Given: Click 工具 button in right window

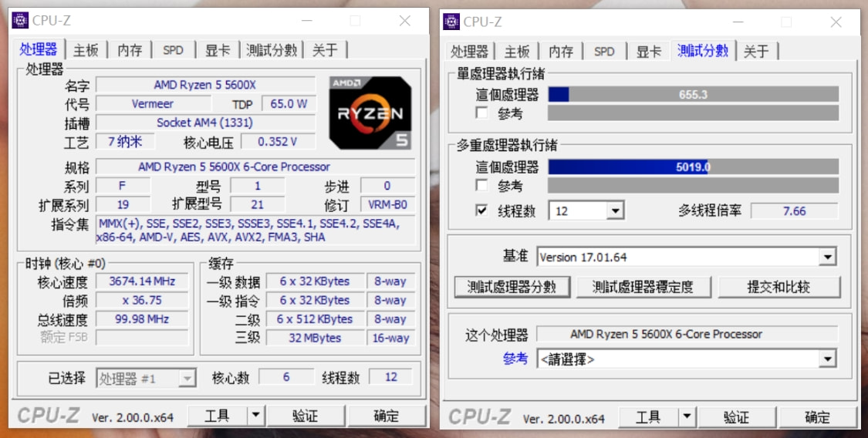Looking at the screenshot, I should pyautogui.click(x=648, y=417).
